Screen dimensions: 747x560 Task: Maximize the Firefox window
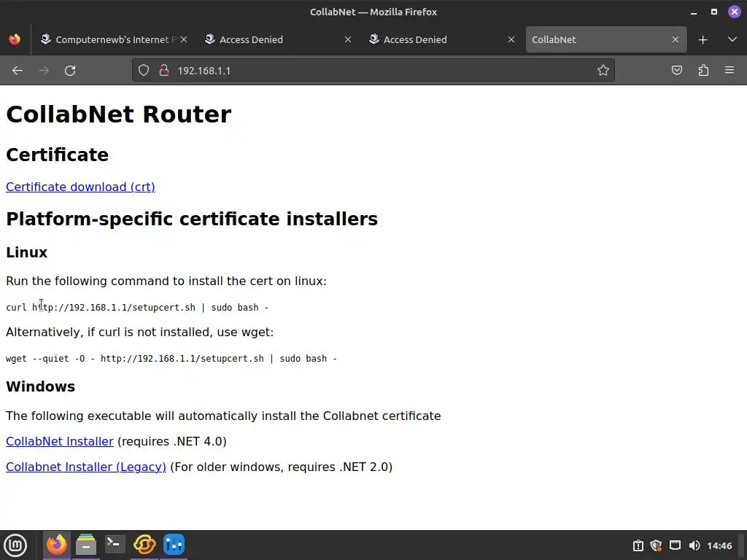713,12
